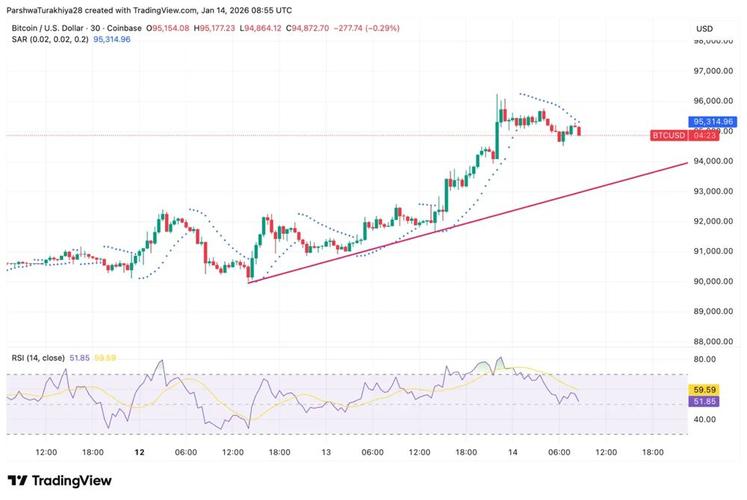
Task: Click the 80.00 RSI scale label
Action: pyautogui.click(x=704, y=359)
